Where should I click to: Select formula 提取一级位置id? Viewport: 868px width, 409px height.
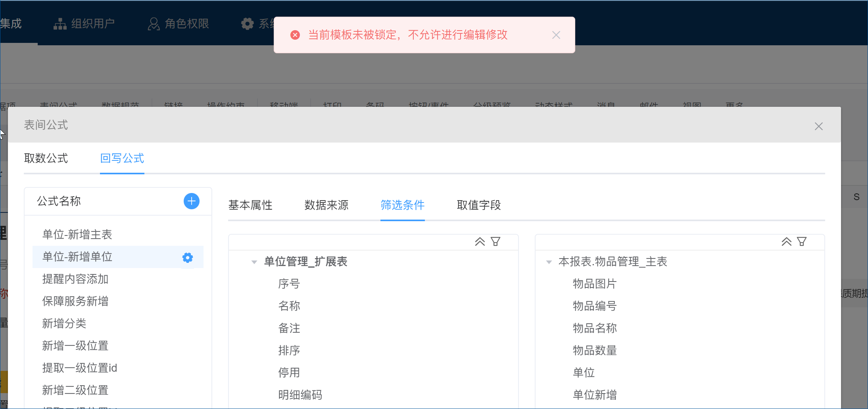118,368
